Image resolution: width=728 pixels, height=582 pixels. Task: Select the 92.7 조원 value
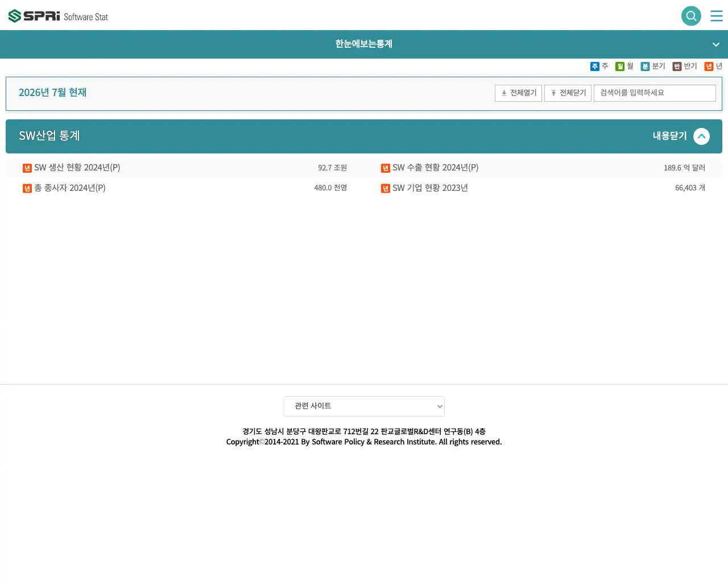332,168
